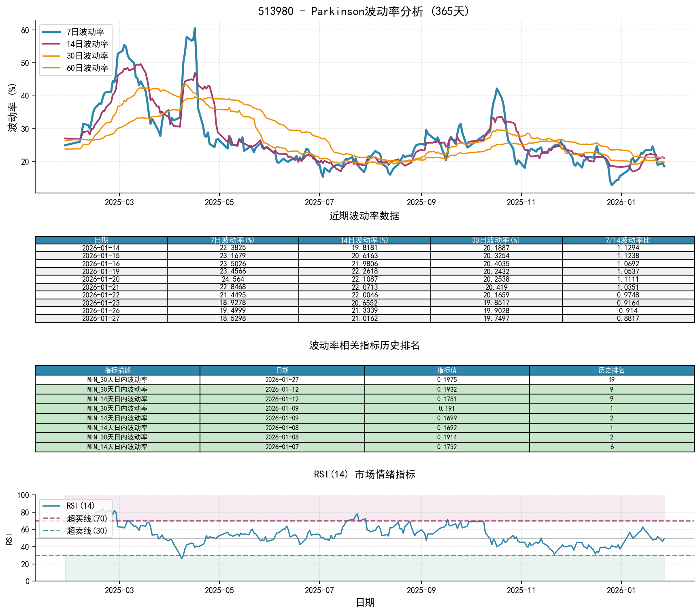Click the 30日波动率(%) column header
Viewport: 700px width, 613px height.
pyautogui.click(x=496, y=240)
